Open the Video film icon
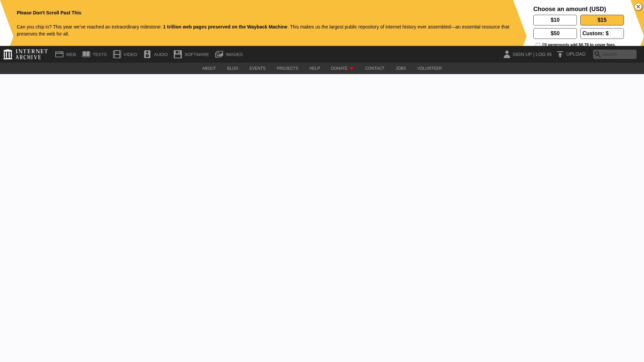644x362 pixels. tap(117, 54)
